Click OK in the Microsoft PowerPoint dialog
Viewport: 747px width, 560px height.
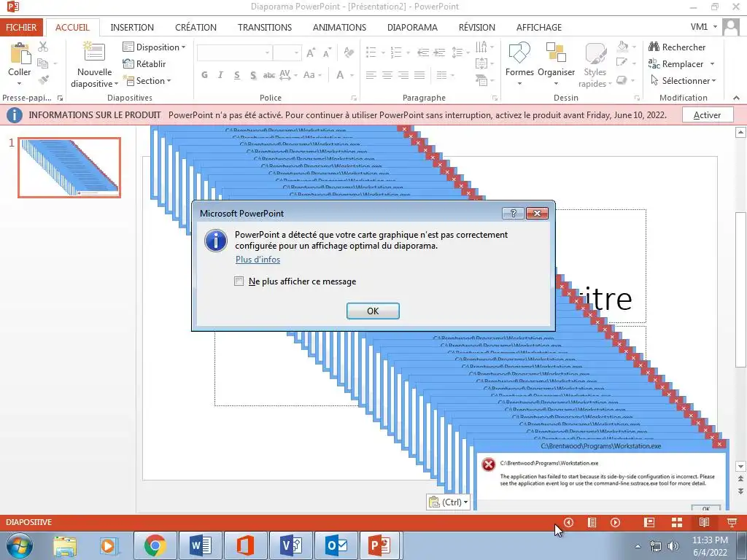coord(373,311)
